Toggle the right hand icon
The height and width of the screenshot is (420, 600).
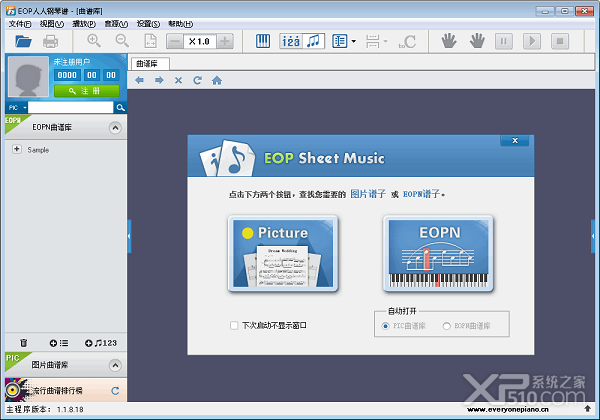(477, 41)
